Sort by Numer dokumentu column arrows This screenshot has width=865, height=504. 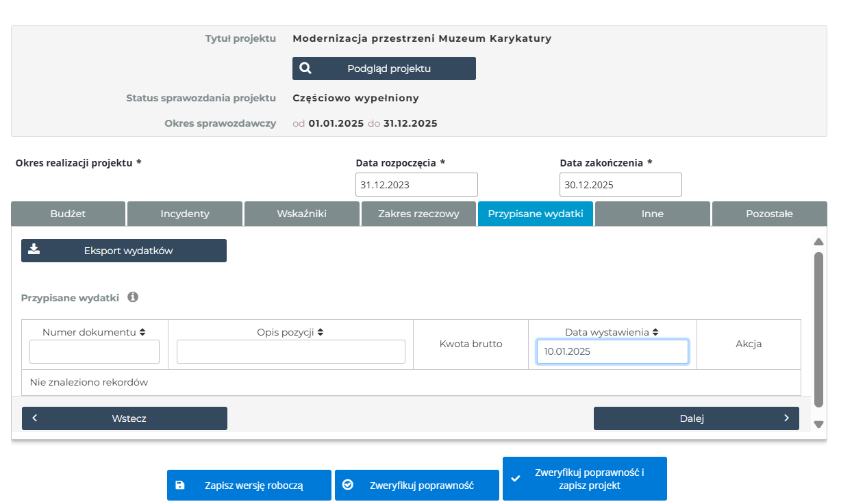coord(142,332)
